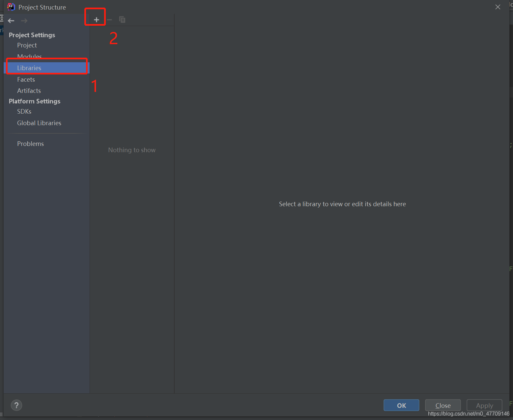Image resolution: width=513 pixels, height=420 pixels.
Task: Click the 'Nothing to show' placeholder text
Action: point(132,150)
